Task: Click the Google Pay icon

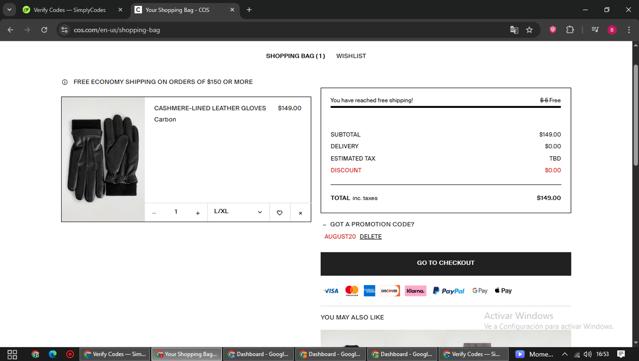Action: click(x=480, y=291)
